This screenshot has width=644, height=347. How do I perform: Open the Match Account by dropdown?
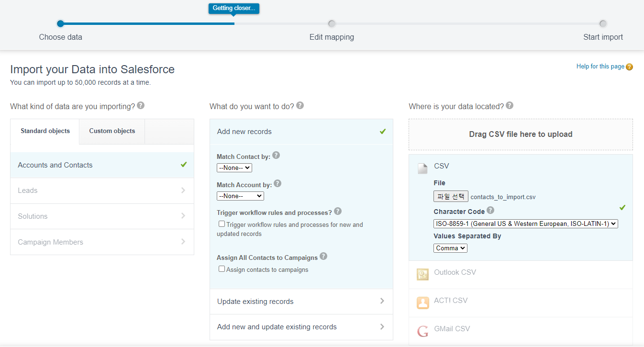[x=240, y=196]
